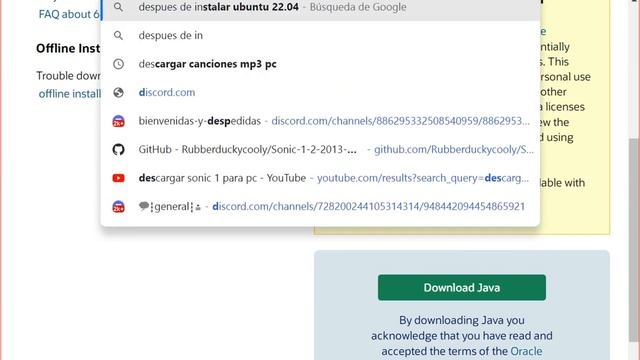Click magnifier icon beside 'despues de in'
Image resolution: width=640 pixels, height=360 pixels.
coord(118,36)
